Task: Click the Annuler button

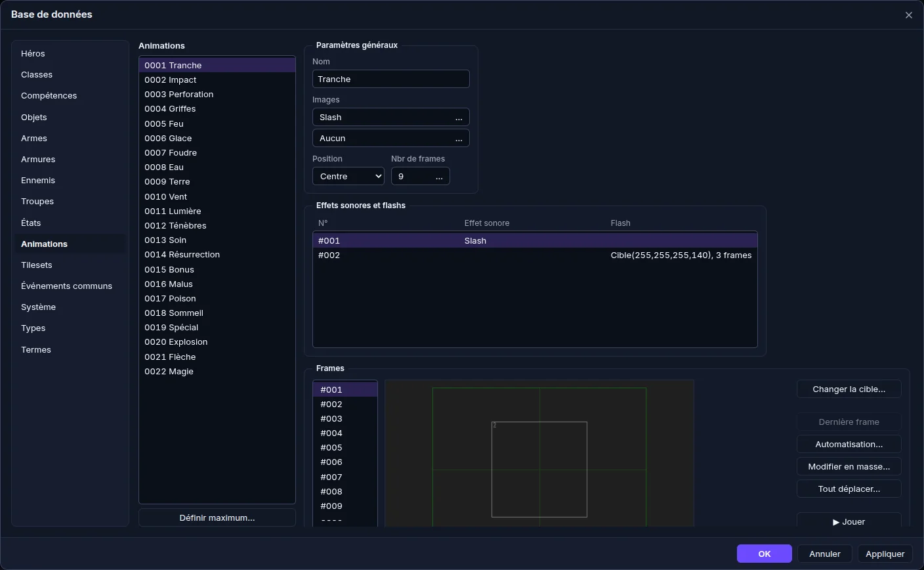Action: tap(825, 554)
